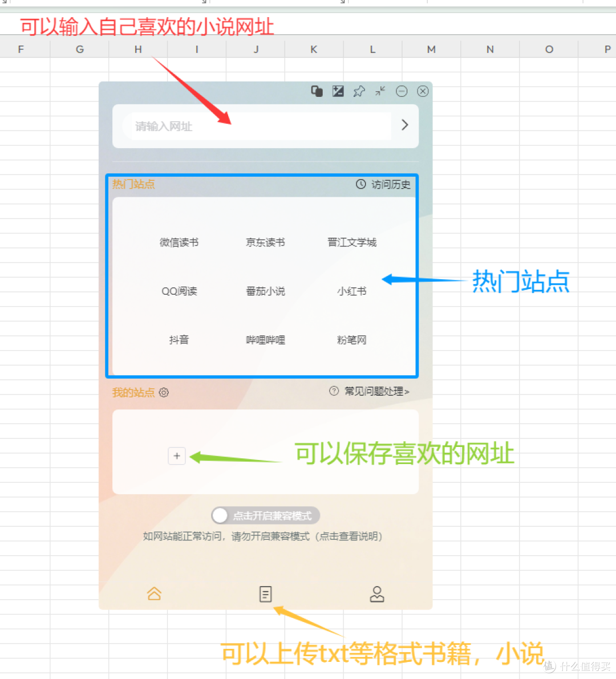
Task: Minimize the reader panel
Action: [x=402, y=91]
